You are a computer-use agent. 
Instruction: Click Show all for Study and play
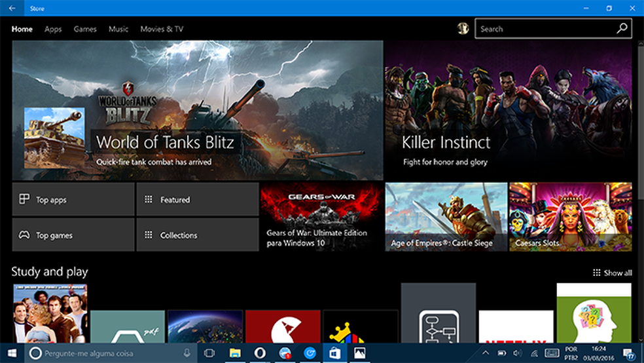(x=613, y=273)
